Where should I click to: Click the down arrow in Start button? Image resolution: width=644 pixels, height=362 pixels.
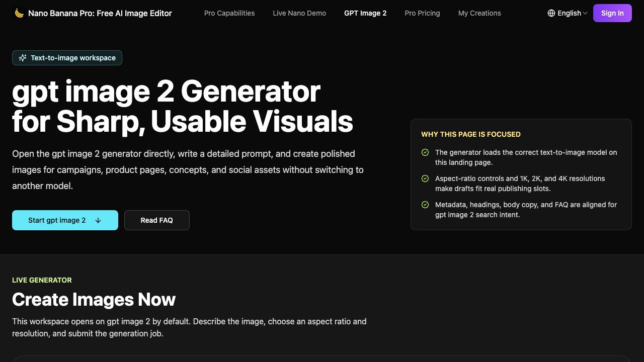coord(98,220)
